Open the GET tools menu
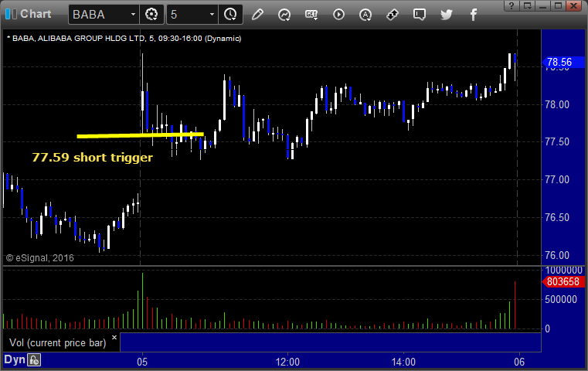588x371 pixels. point(311,15)
